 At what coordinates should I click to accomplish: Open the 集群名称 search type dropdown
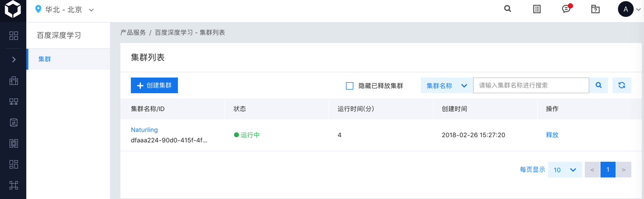(x=447, y=85)
